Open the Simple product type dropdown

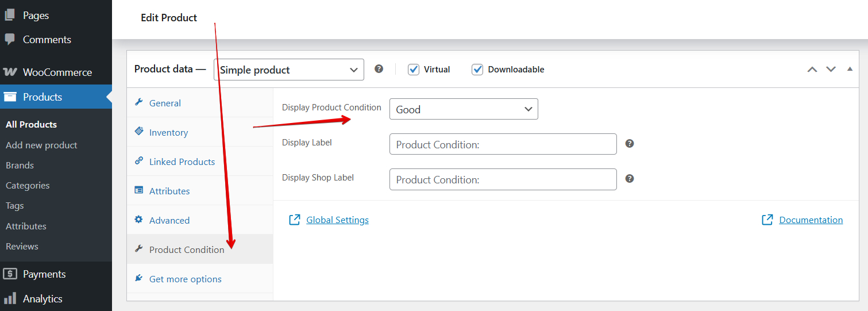point(288,70)
